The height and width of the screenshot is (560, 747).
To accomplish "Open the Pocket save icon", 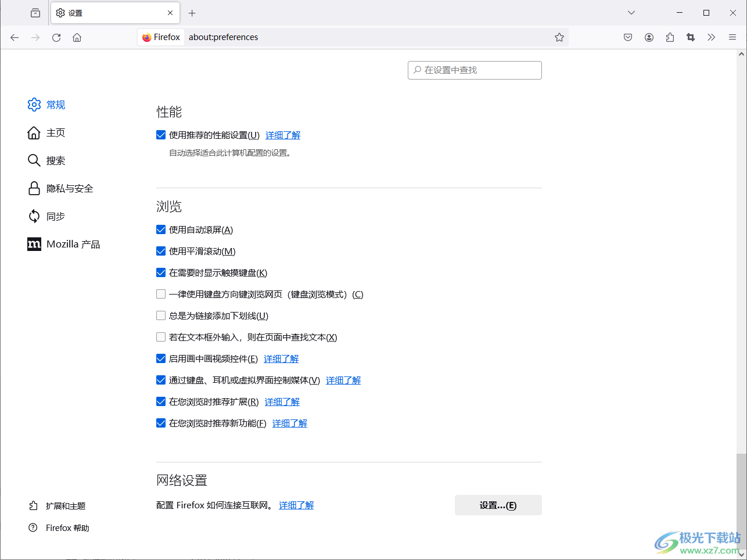I will 628,37.
